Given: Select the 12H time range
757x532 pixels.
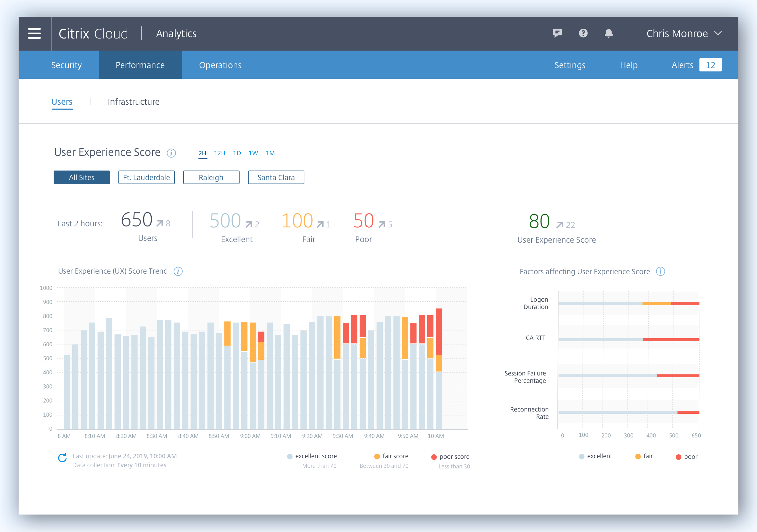Looking at the screenshot, I should pyautogui.click(x=219, y=153).
